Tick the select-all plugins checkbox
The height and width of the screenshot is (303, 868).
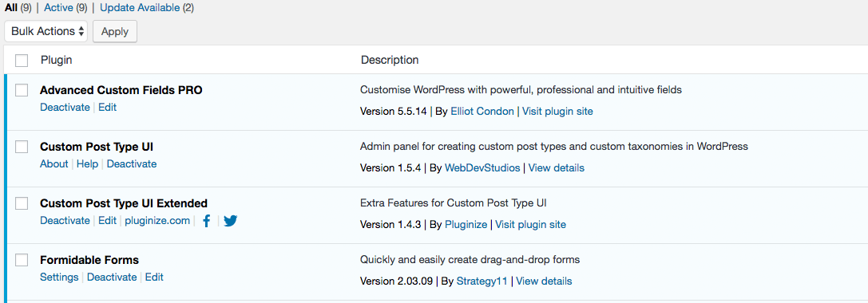pyautogui.click(x=22, y=61)
